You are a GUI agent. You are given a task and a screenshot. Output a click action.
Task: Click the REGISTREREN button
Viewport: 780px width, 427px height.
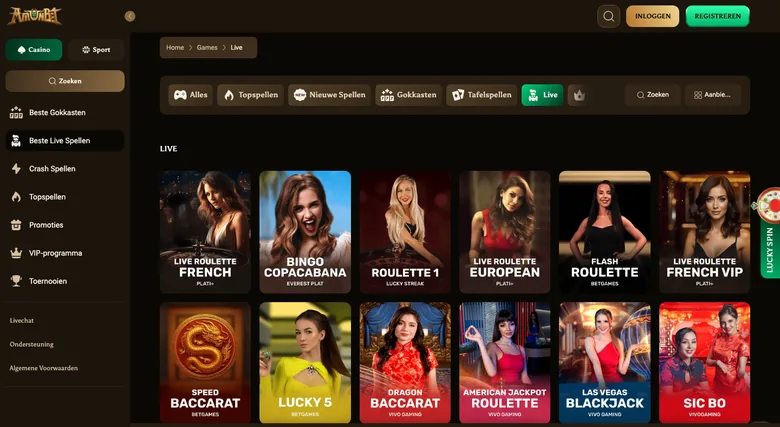coord(717,16)
